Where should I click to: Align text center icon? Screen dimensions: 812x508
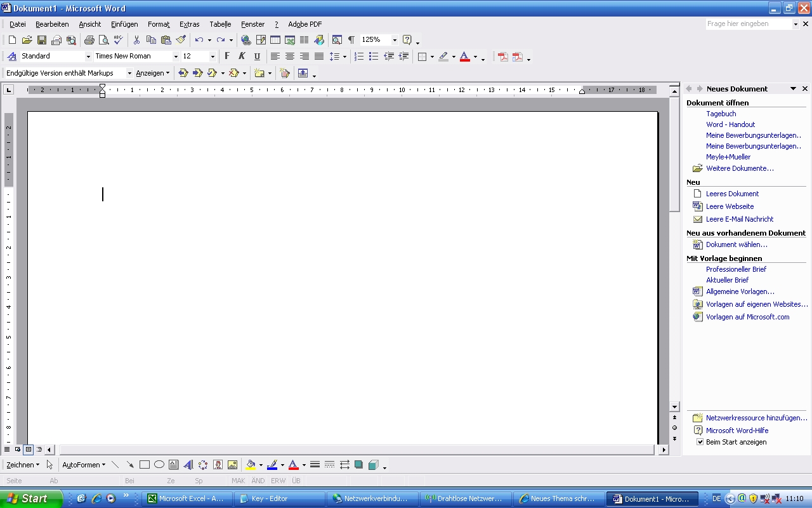point(290,57)
